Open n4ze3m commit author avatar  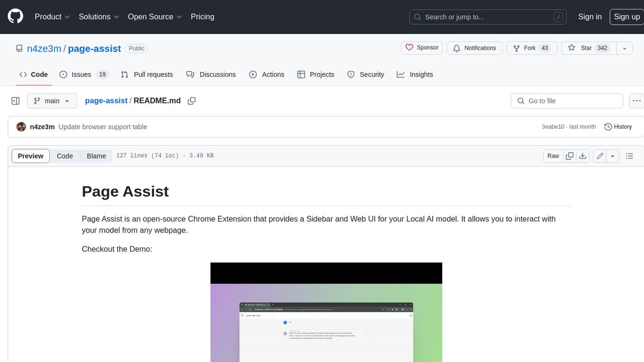21,127
